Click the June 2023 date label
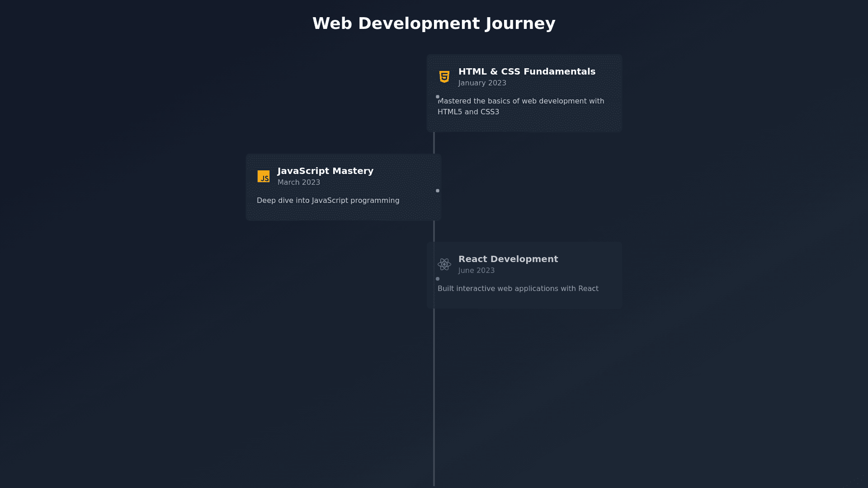868x488 pixels. click(x=476, y=271)
